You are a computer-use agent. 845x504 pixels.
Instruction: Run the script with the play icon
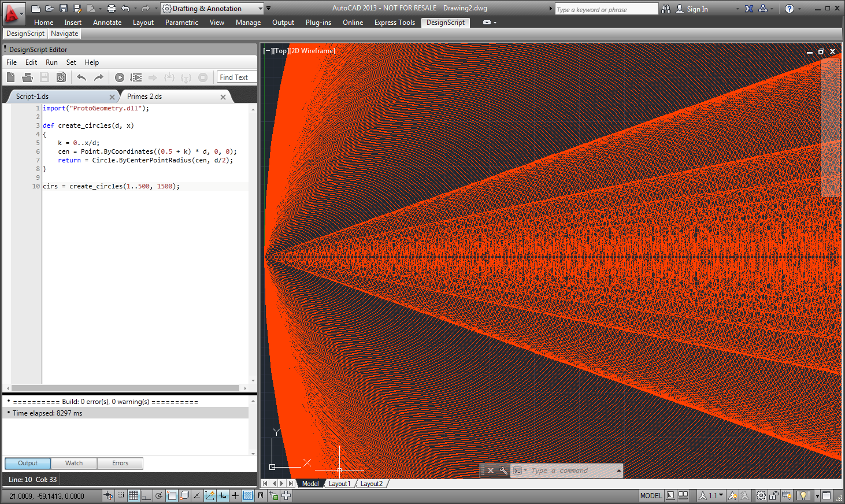click(x=120, y=77)
